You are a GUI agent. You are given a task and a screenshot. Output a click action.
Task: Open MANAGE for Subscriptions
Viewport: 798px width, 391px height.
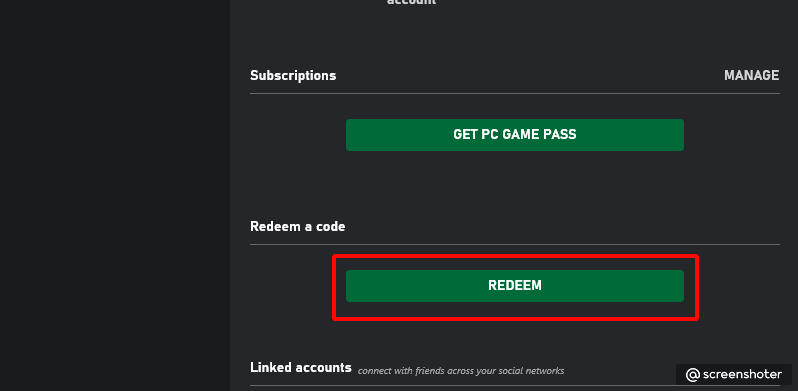(x=751, y=75)
